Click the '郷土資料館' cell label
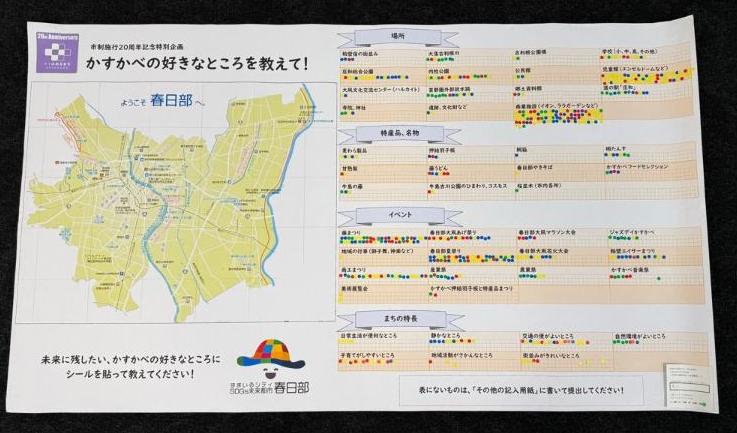The height and width of the screenshot is (433, 737). [528, 88]
